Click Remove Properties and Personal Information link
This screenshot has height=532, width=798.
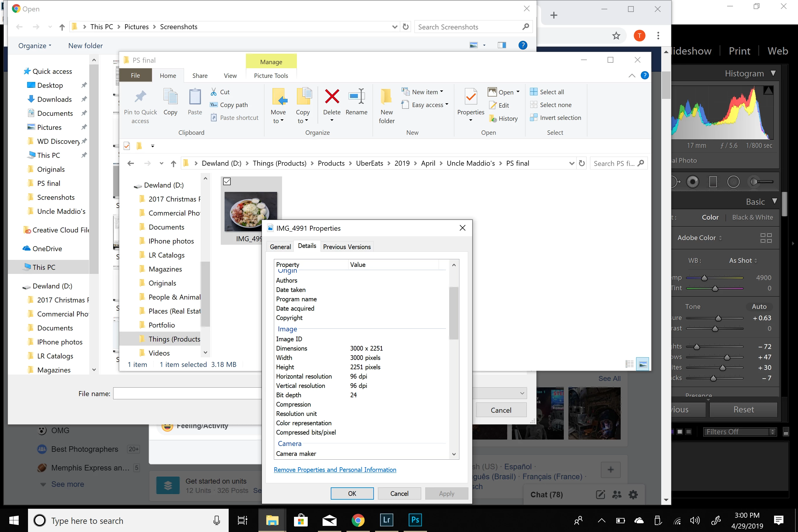pyautogui.click(x=335, y=470)
